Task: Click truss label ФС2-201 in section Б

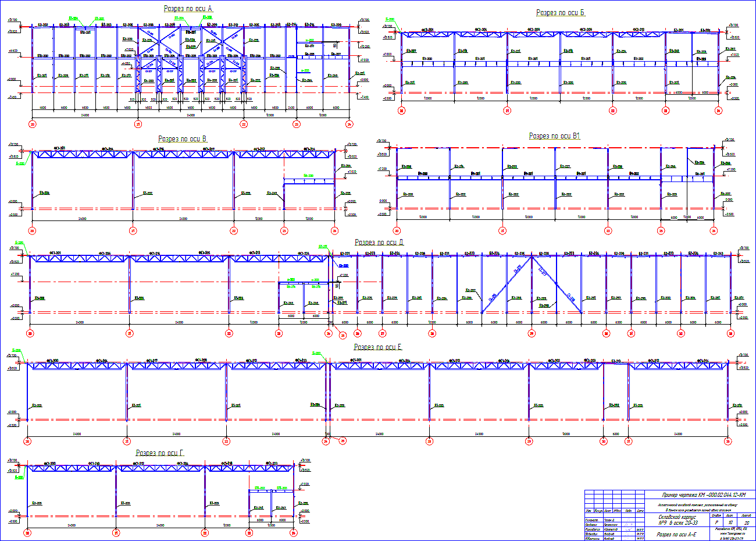Action: (x=427, y=30)
